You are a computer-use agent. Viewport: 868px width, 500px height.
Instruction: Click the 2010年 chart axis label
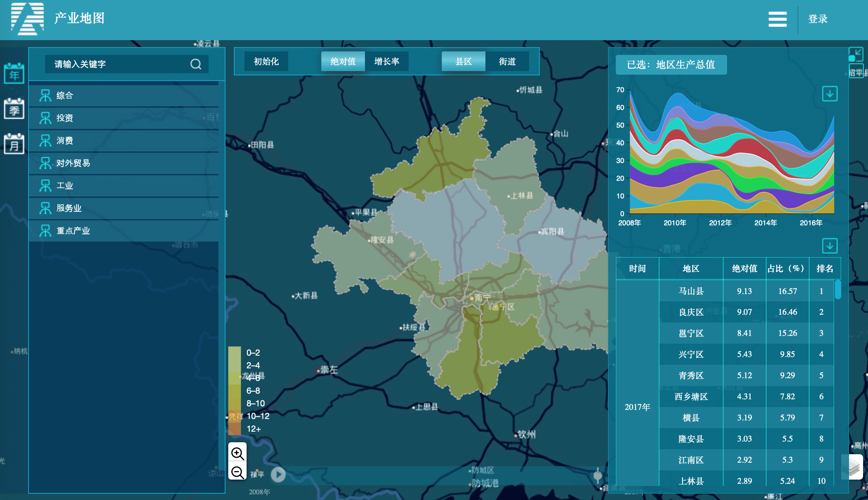click(x=675, y=223)
